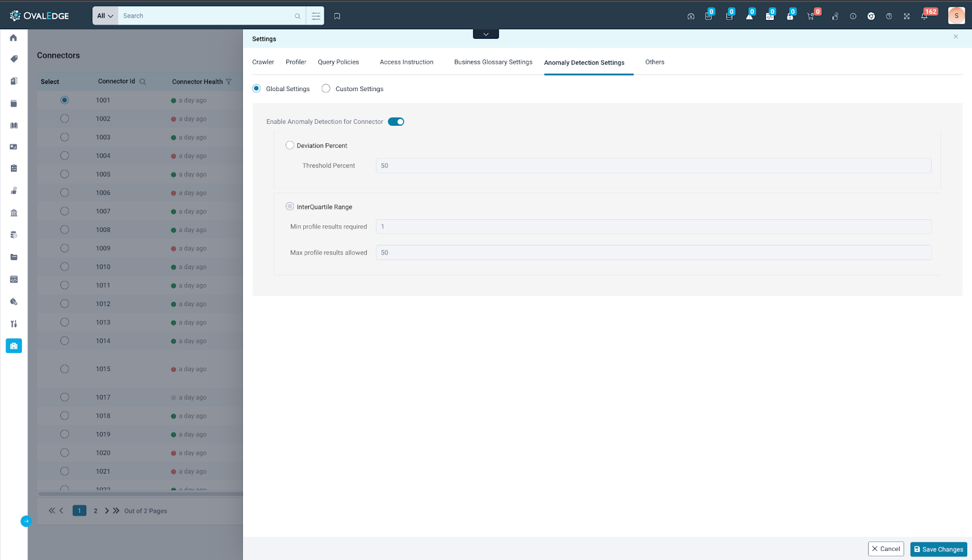Switch to the Profiler tab
This screenshot has width=972, height=560.
(x=296, y=62)
